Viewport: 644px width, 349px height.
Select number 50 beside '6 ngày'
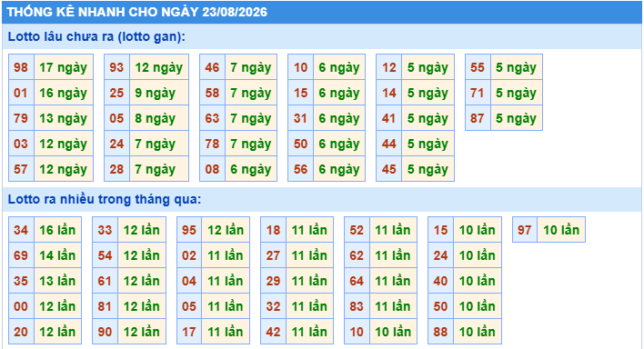301,144
